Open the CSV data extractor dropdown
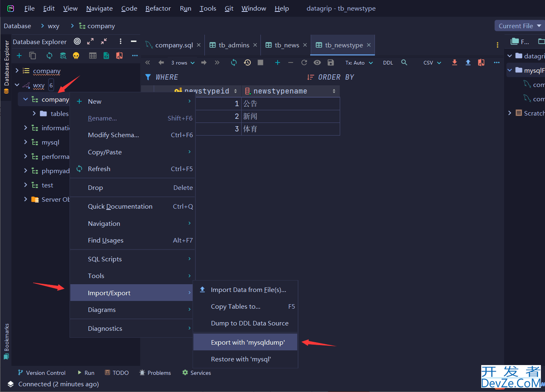The height and width of the screenshot is (392, 545). (x=432, y=63)
